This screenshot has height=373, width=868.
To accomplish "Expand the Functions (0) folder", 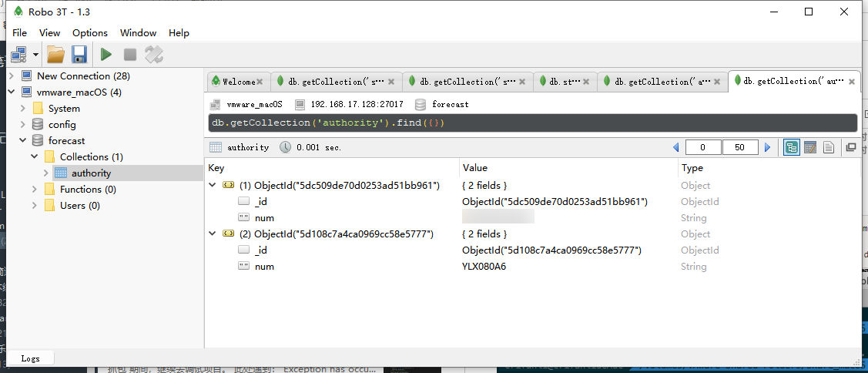I will pyautogui.click(x=35, y=189).
